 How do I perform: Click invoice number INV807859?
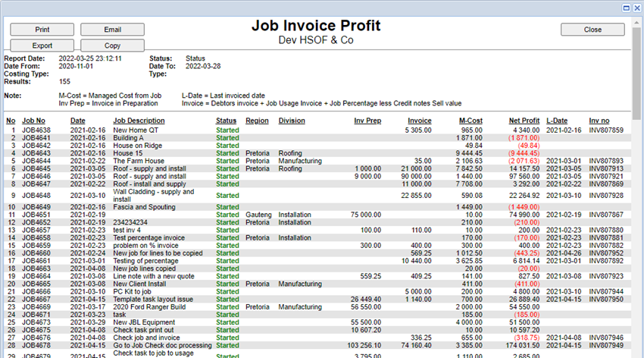point(606,130)
